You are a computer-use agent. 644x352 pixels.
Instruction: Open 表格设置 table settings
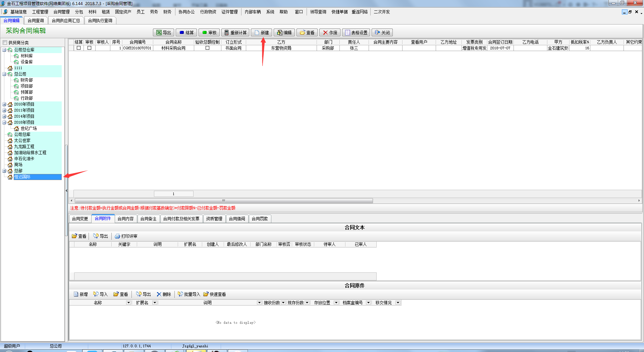[356, 33]
